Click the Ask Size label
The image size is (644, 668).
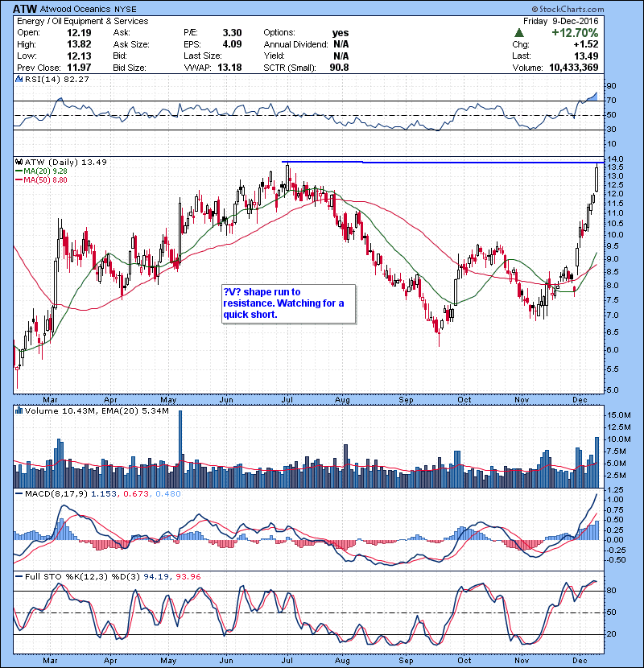click(x=131, y=44)
